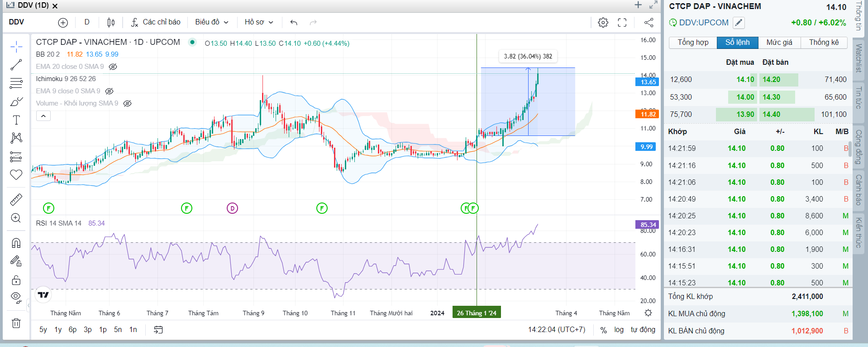
Task: Click the 26 Tháng 1 '24 date label
Action: click(x=477, y=313)
